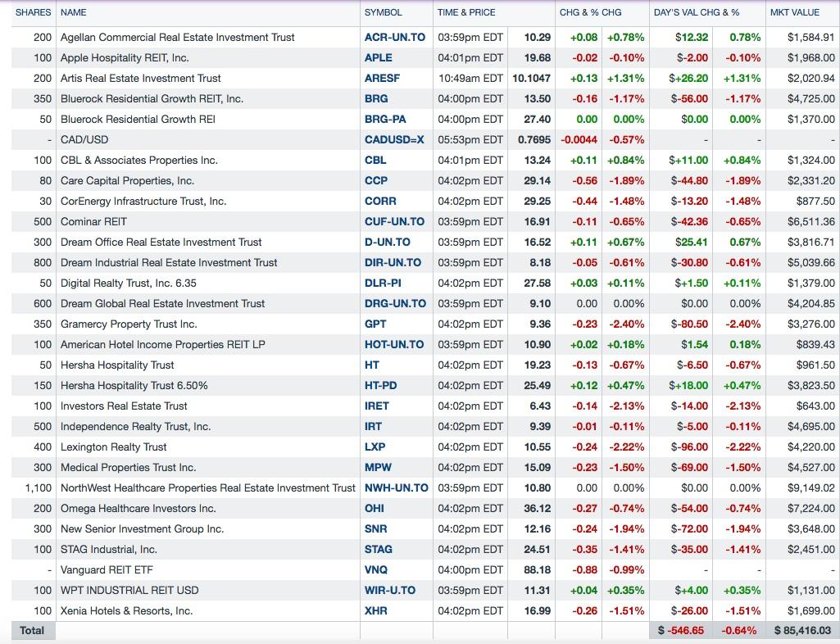Click the $9,149.02 market value cell
Image resolution: width=840 pixels, height=644 pixels.
click(x=811, y=488)
